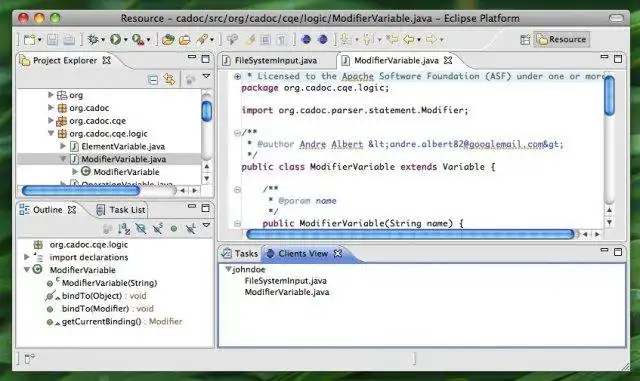
Task: Click the Next Annotation toolbar icon
Action: [x=346, y=40]
